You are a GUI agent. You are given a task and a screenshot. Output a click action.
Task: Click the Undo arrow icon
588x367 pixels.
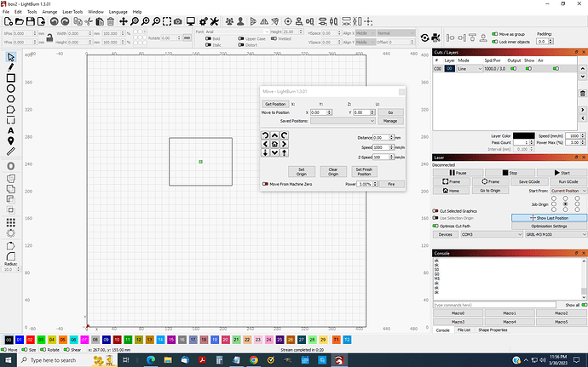click(55, 21)
